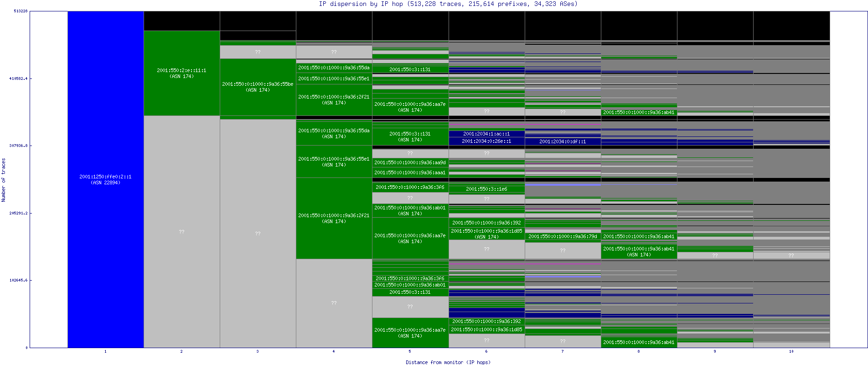Click the chart title 'IP dispersion by IP hop'

click(362, 4)
